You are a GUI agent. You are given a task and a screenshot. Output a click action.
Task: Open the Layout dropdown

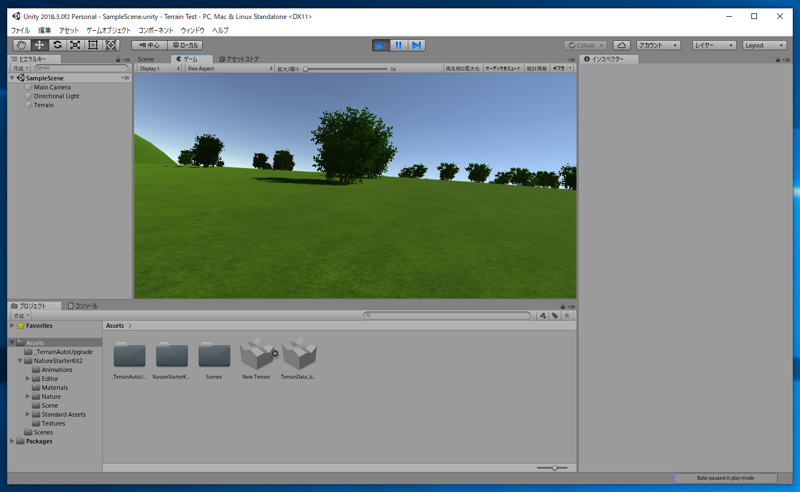pyautogui.click(x=764, y=45)
